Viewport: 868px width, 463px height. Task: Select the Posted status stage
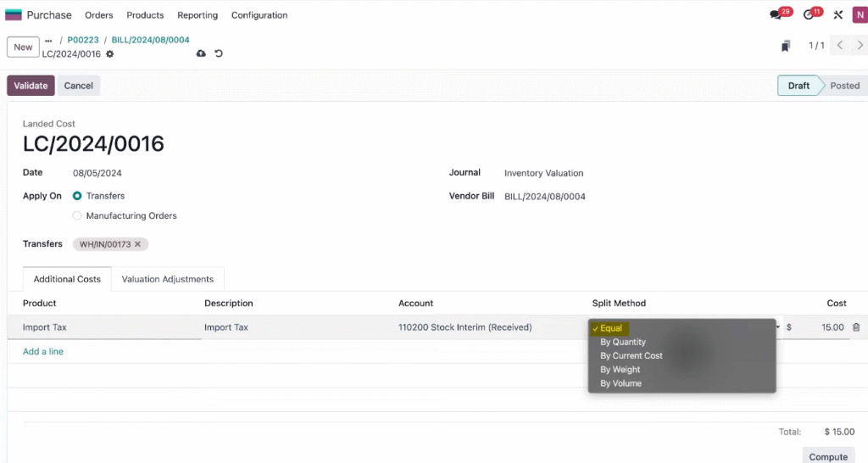844,86
